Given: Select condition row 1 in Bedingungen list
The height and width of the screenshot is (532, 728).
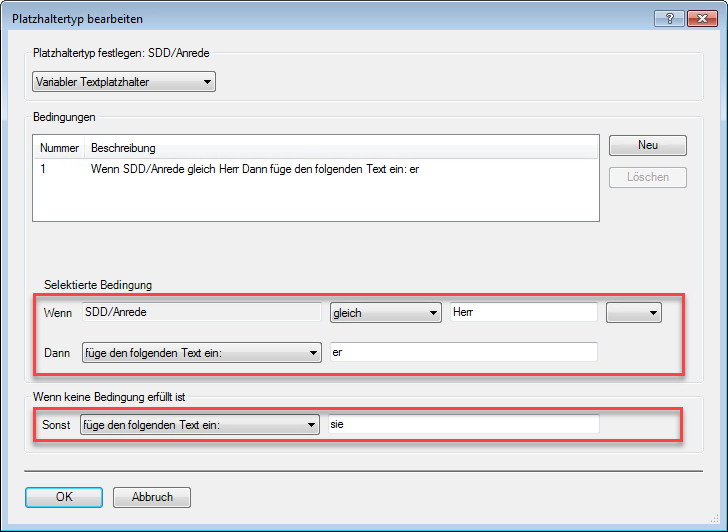Looking at the screenshot, I should pos(255,169).
